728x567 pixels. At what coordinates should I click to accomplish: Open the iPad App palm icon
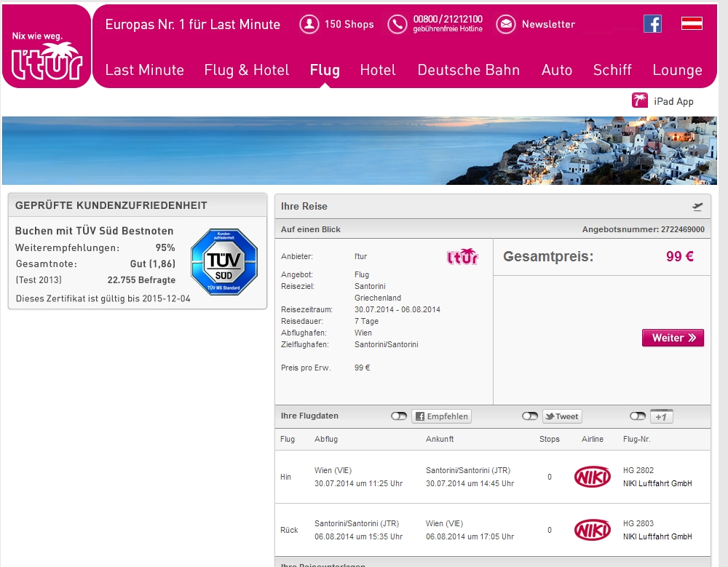pos(640,101)
